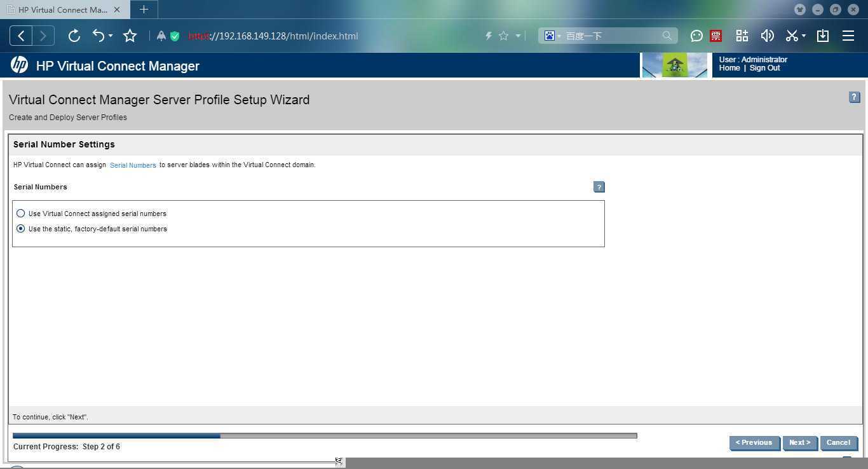Select the HP Virtual Connect Manager tab

[x=63, y=10]
